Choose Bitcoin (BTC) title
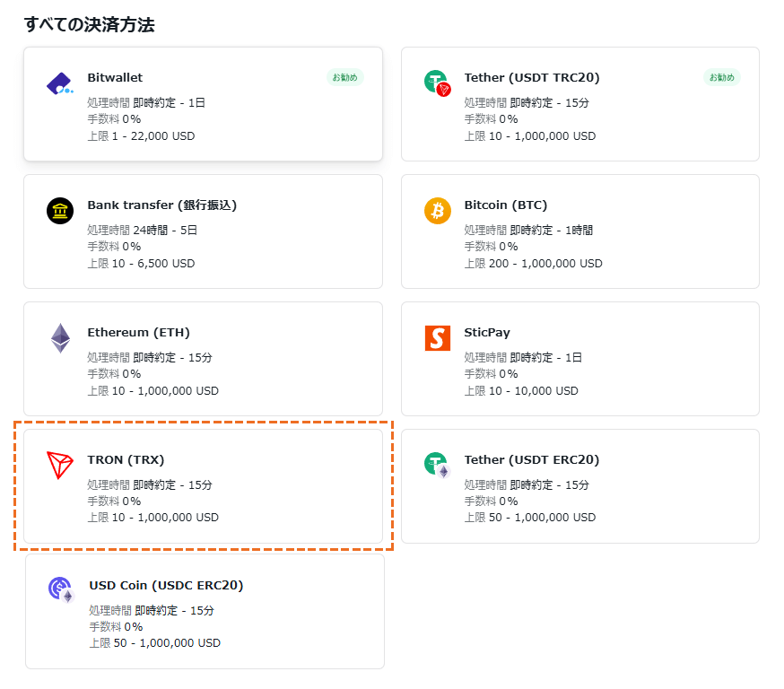 pos(506,205)
